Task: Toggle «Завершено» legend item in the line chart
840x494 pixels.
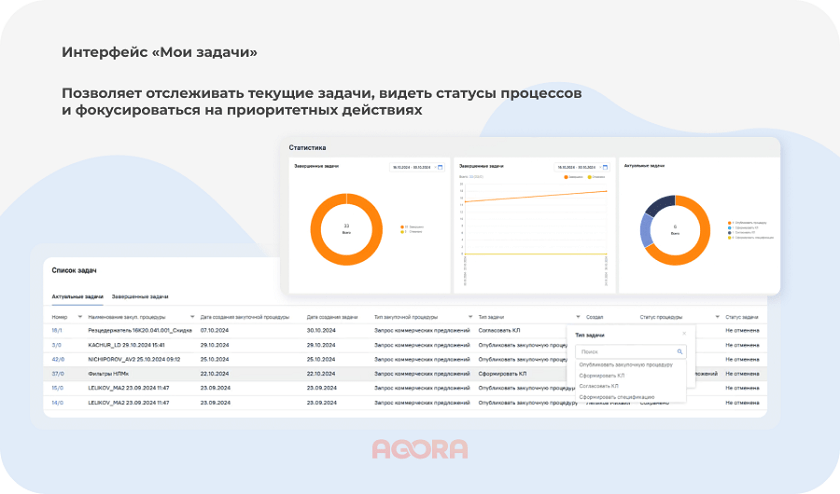Action: click(x=574, y=176)
